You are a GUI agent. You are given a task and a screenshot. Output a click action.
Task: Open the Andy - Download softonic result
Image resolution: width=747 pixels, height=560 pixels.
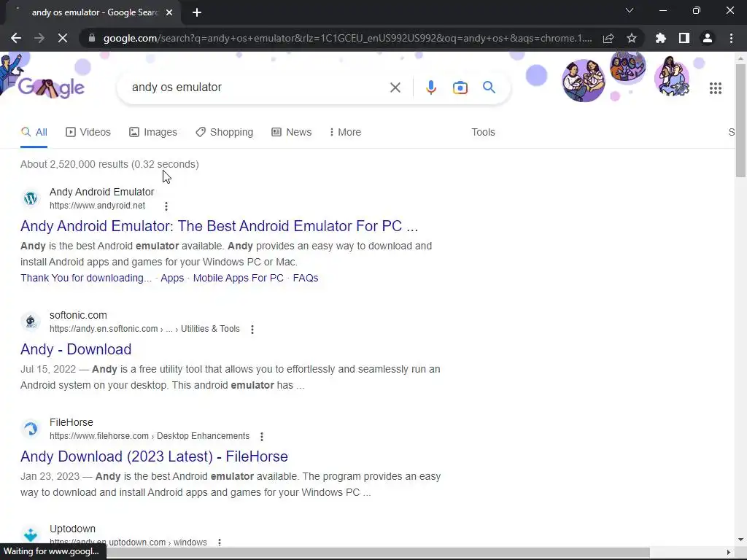click(76, 349)
